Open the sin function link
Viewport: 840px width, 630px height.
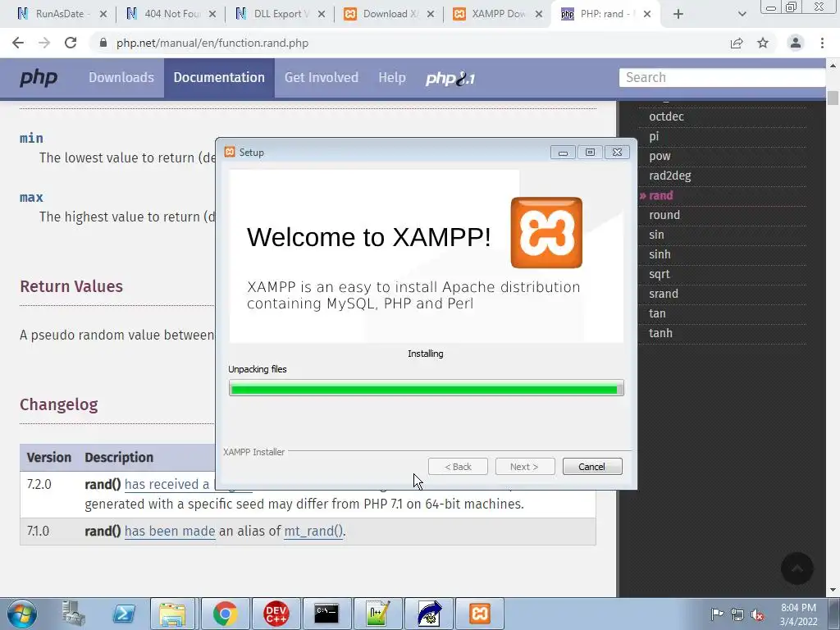[x=656, y=235]
